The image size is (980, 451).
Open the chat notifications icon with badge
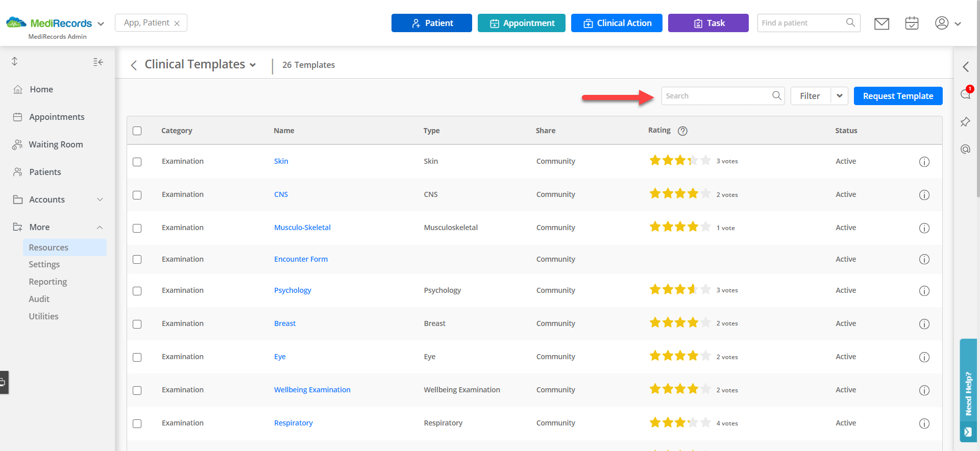pos(966,93)
